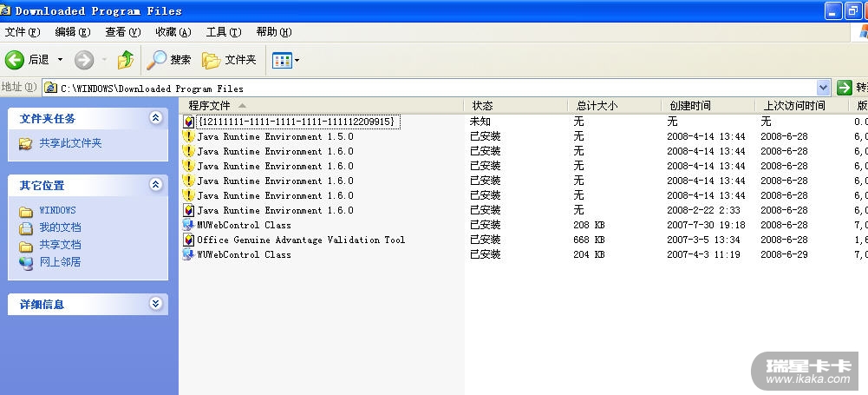This screenshot has height=395, width=868.
Task: Click the 204 KB size cell
Action: pyautogui.click(x=590, y=255)
